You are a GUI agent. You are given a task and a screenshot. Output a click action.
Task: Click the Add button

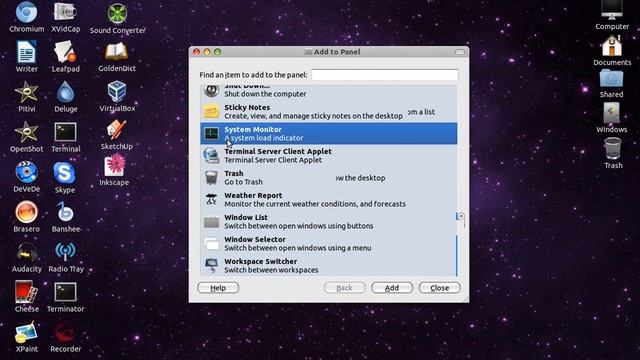392,288
